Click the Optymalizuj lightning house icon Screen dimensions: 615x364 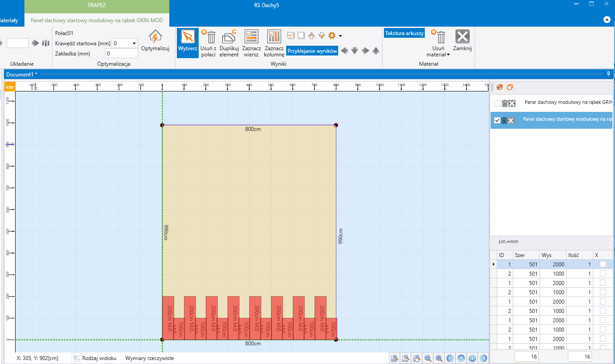[155, 37]
